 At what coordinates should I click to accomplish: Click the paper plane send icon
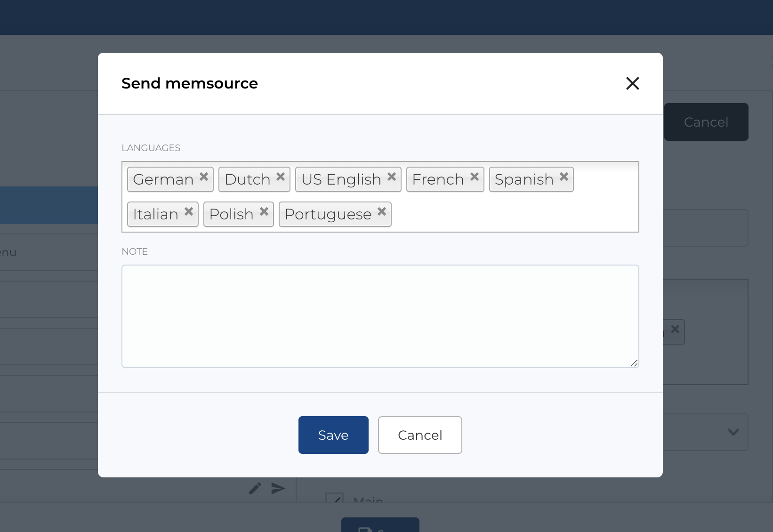pyautogui.click(x=278, y=489)
